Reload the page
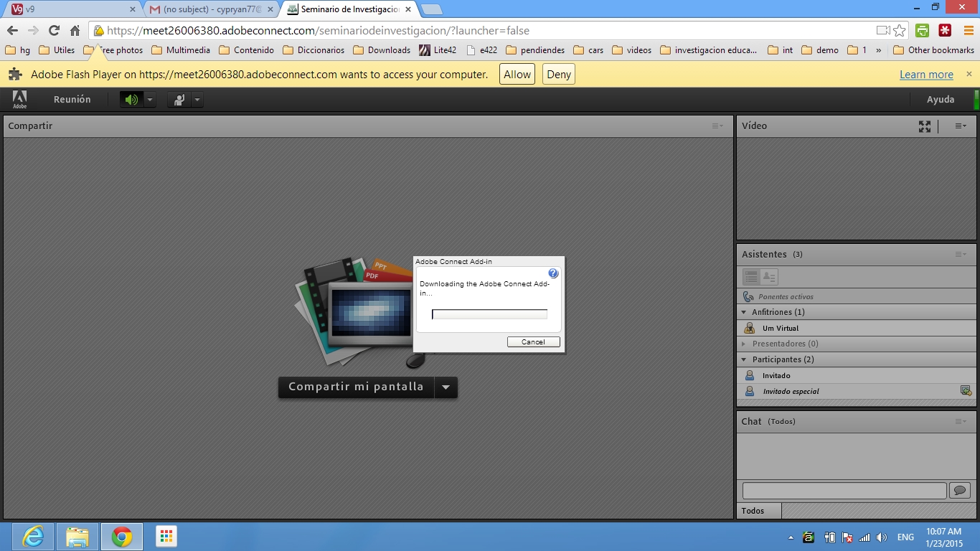The height and width of the screenshot is (551, 980). pyautogui.click(x=54, y=31)
